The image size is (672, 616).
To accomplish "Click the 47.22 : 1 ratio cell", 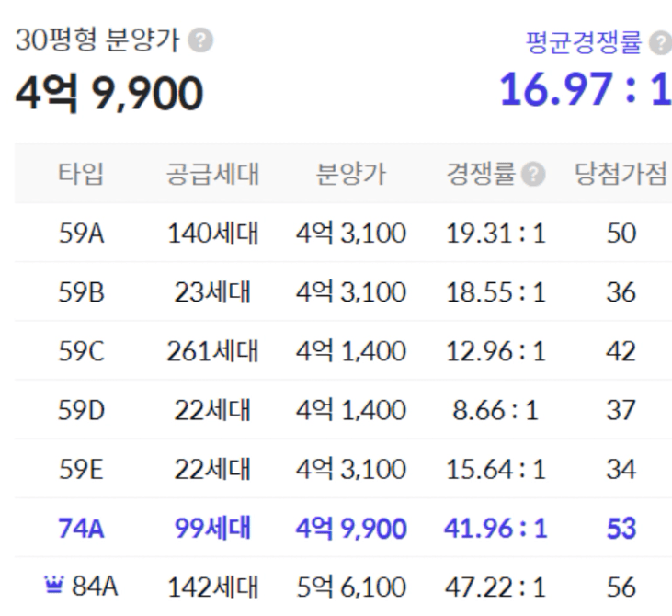I will [495, 587].
